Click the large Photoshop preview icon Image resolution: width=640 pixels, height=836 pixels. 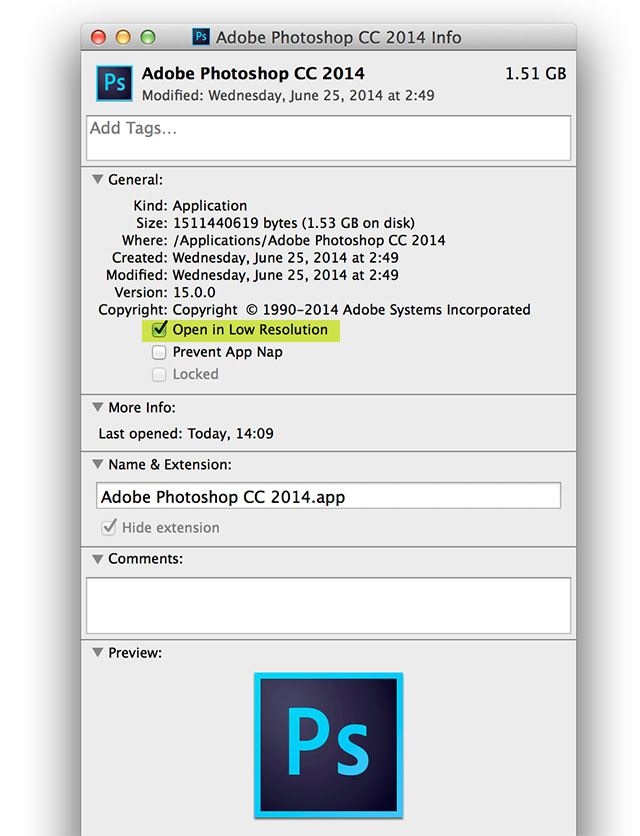coord(329,745)
